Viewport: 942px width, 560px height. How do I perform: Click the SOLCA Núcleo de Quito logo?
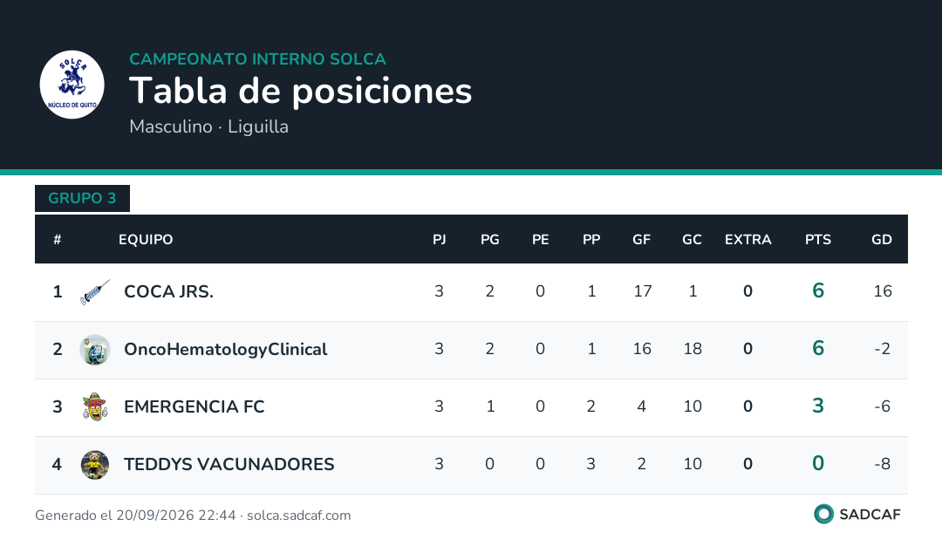click(x=72, y=85)
